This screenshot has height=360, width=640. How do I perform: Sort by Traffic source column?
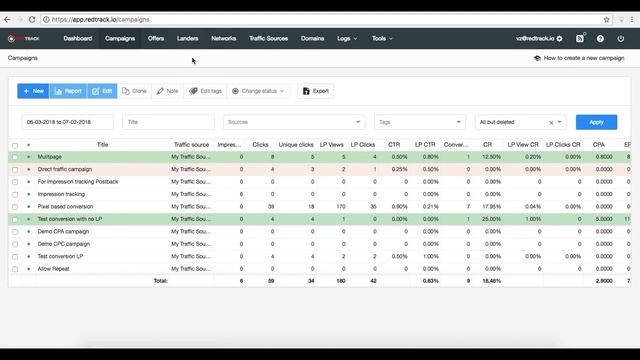click(191, 144)
